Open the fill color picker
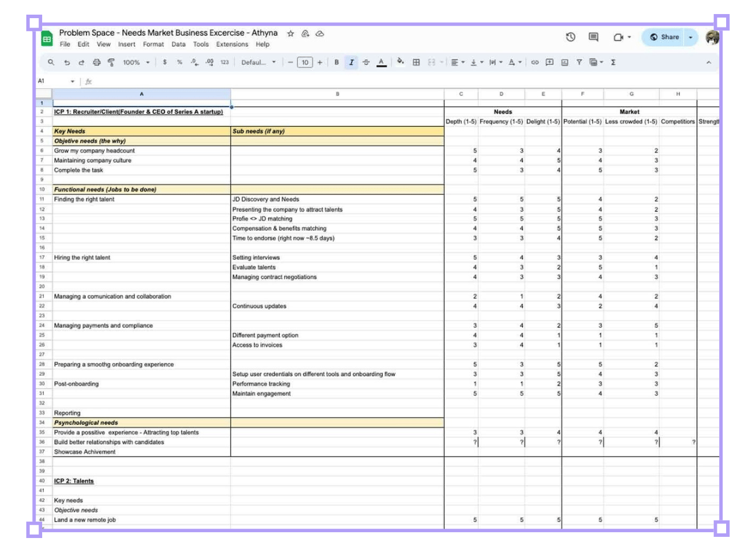Image resolution: width=756 pixels, height=555 pixels. click(400, 61)
